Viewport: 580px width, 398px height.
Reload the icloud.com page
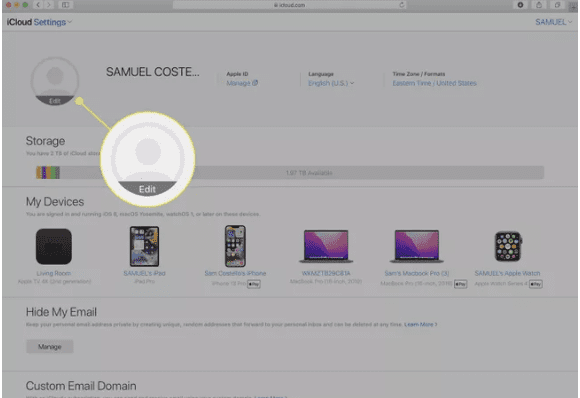[x=401, y=5]
